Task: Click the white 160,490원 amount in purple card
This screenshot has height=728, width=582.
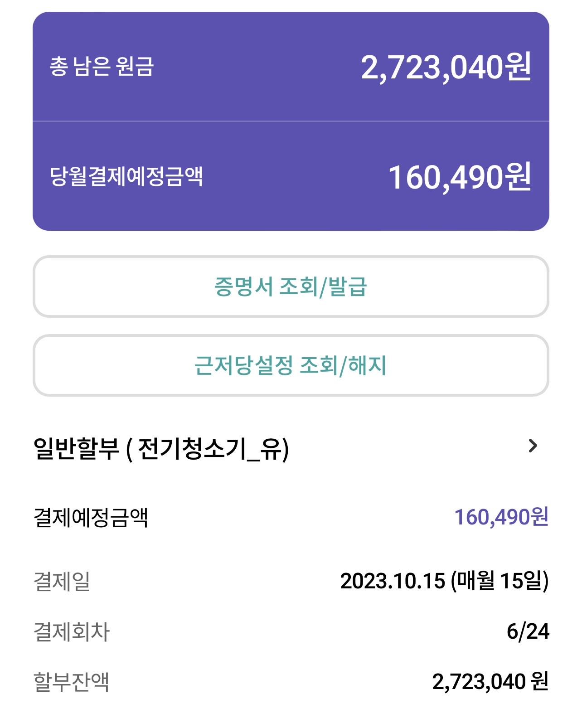Action: pyautogui.click(x=459, y=177)
